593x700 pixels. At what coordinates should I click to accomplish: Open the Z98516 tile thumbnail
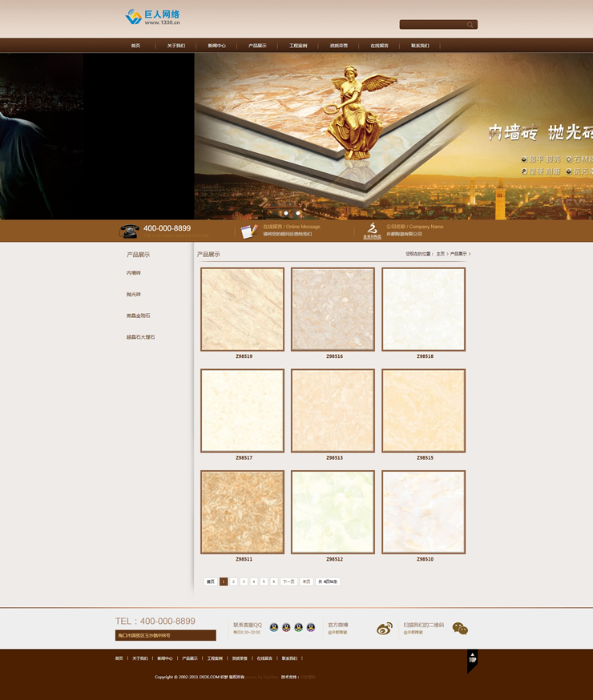333,309
